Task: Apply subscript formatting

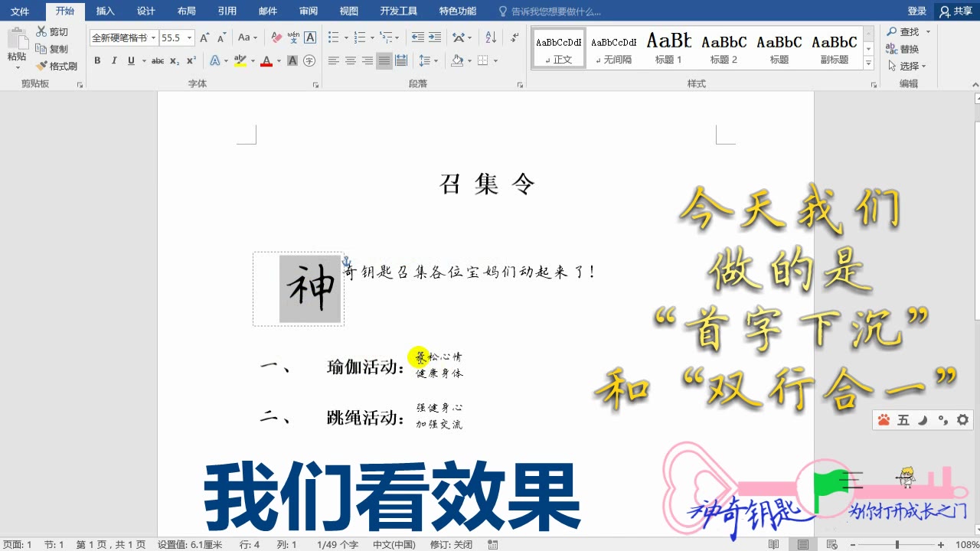Action: (x=175, y=60)
